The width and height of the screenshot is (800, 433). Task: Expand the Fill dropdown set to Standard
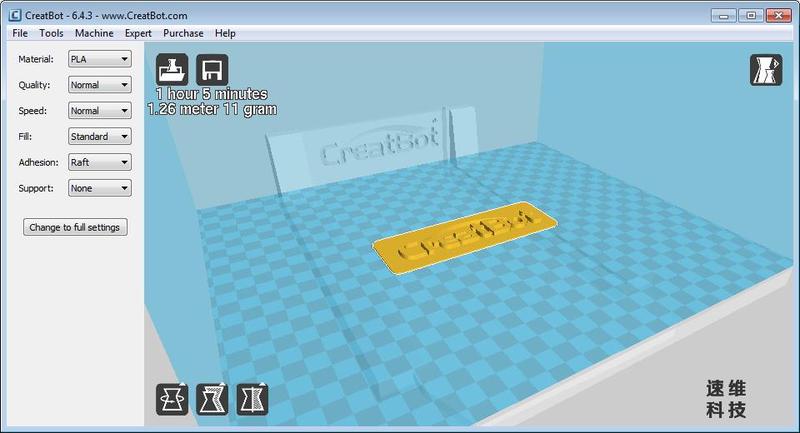coord(99,136)
